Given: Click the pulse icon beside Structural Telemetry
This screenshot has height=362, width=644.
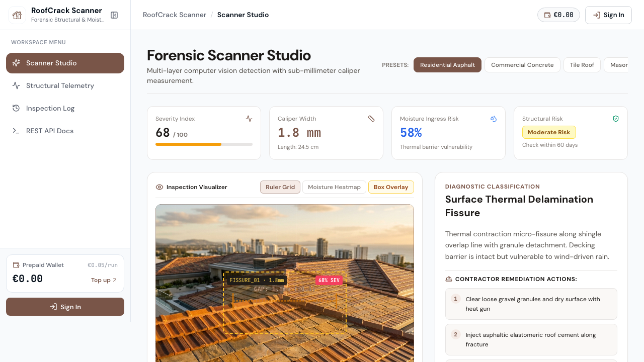Looking at the screenshot, I should (16, 85).
